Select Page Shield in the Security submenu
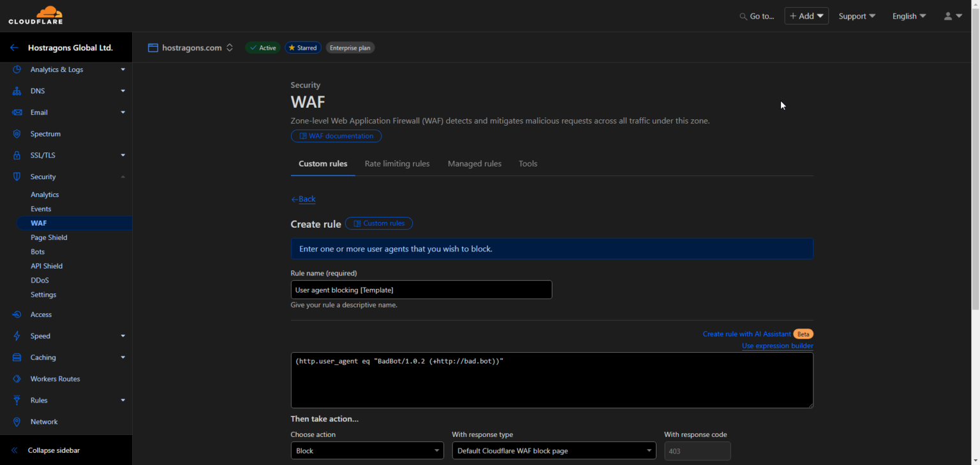This screenshot has height=465, width=980. 49,237
